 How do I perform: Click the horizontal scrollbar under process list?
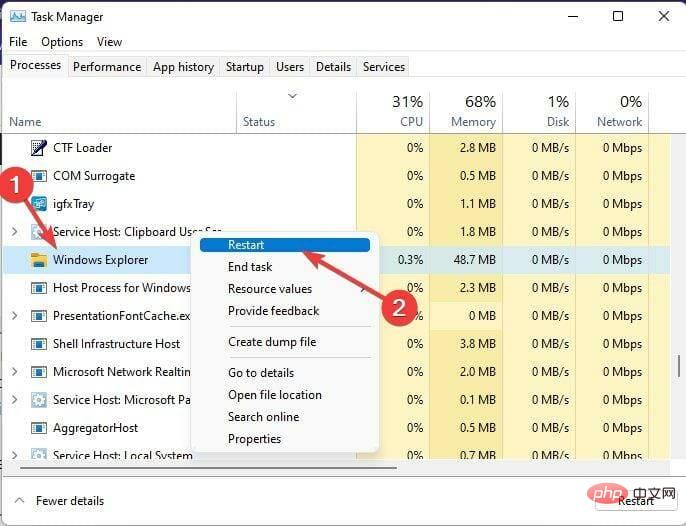pyautogui.click(x=200, y=468)
